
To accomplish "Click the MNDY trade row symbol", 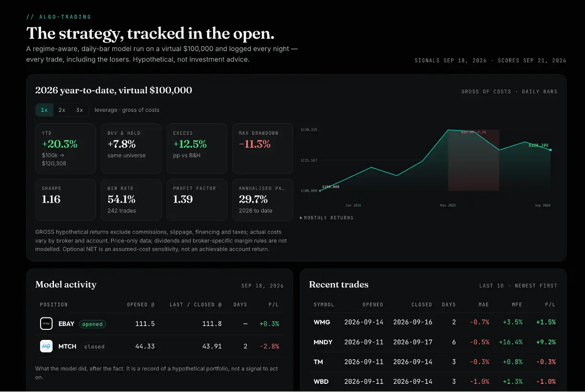I will click(323, 342).
